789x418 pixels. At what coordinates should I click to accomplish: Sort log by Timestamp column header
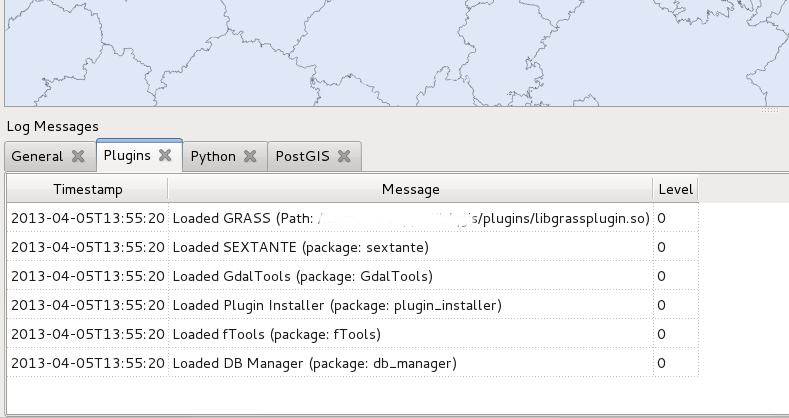(87, 189)
